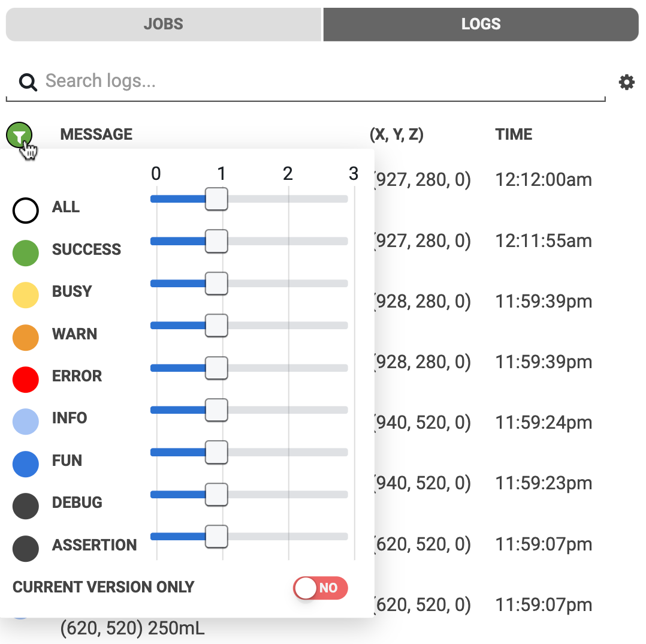Click the WARN verbosity slider handle
Viewport: 646px width, 644px height.
tap(217, 326)
